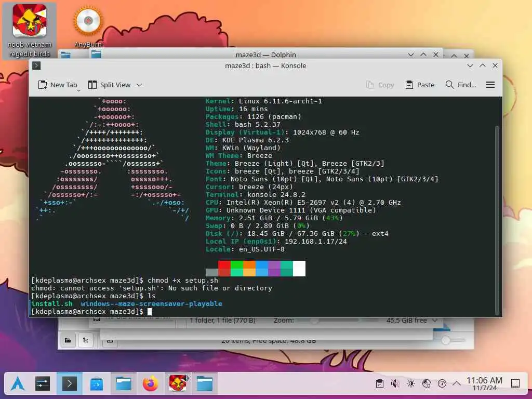Open Find... search in Konsole
This screenshot has width=532, height=399.
pyautogui.click(x=461, y=85)
